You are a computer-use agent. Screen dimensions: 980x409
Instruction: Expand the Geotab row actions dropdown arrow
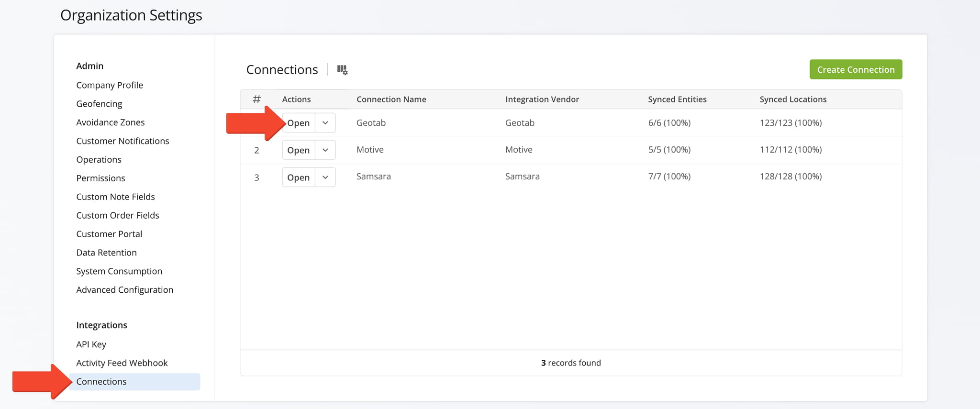pyautogui.click(x=325, y=123)
